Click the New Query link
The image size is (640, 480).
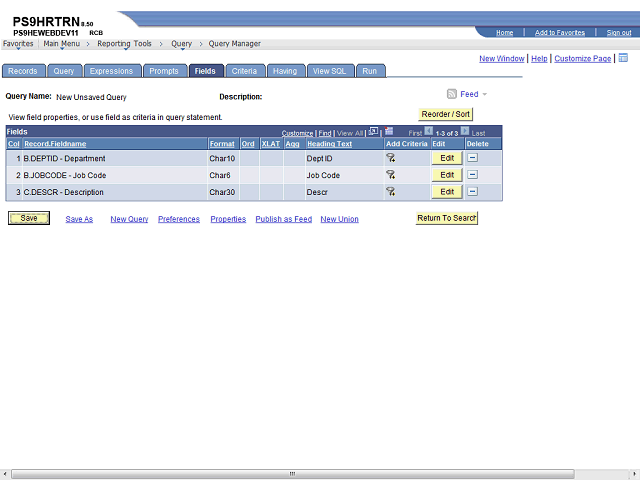(129, 219)
